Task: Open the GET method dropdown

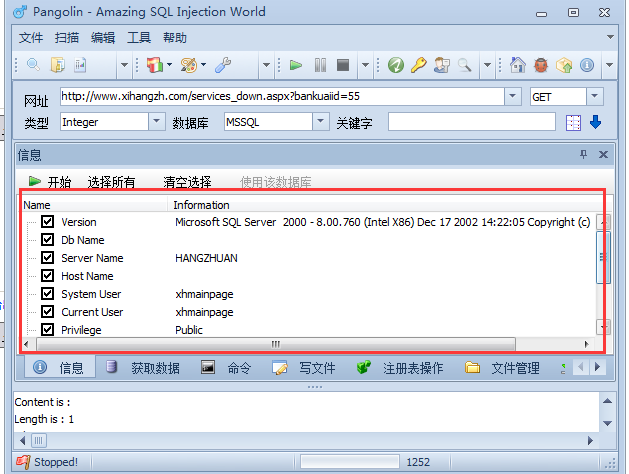Action: tap(595, 96)
